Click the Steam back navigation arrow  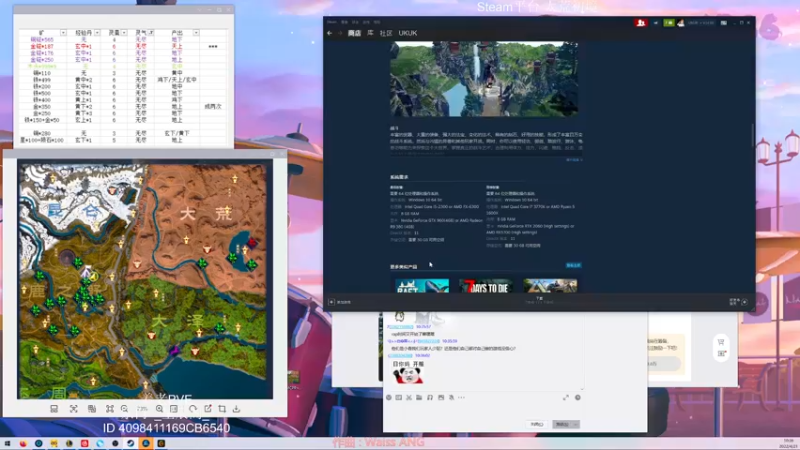[330, 33]
